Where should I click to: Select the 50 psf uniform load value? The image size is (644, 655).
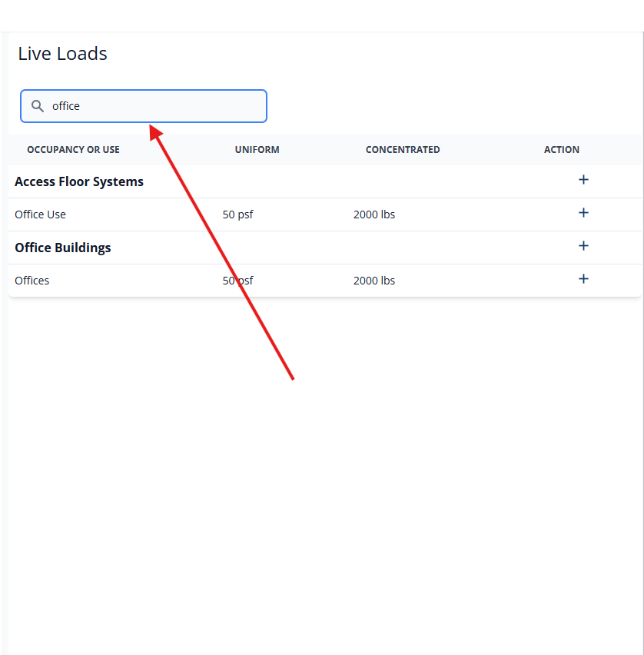tap(238, 214)
